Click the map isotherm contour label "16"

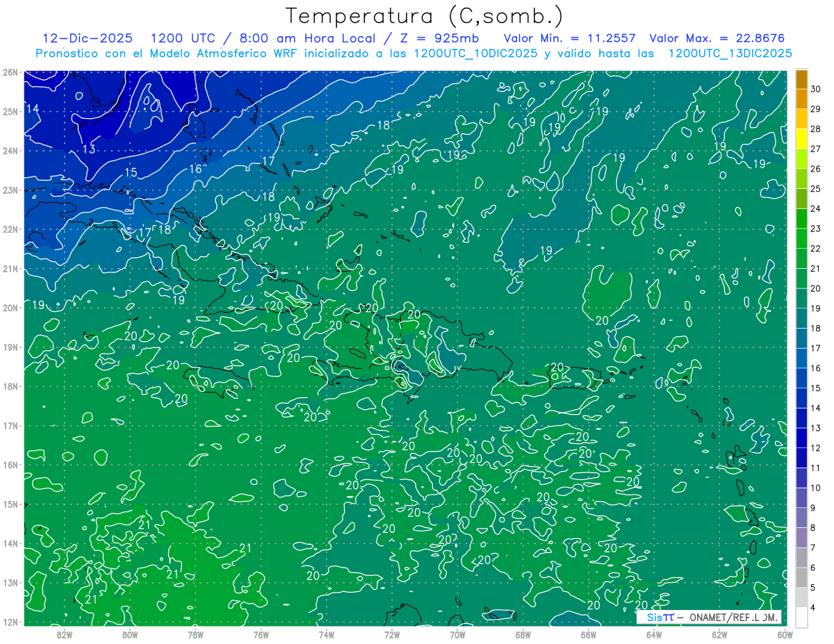pos(195,169)
